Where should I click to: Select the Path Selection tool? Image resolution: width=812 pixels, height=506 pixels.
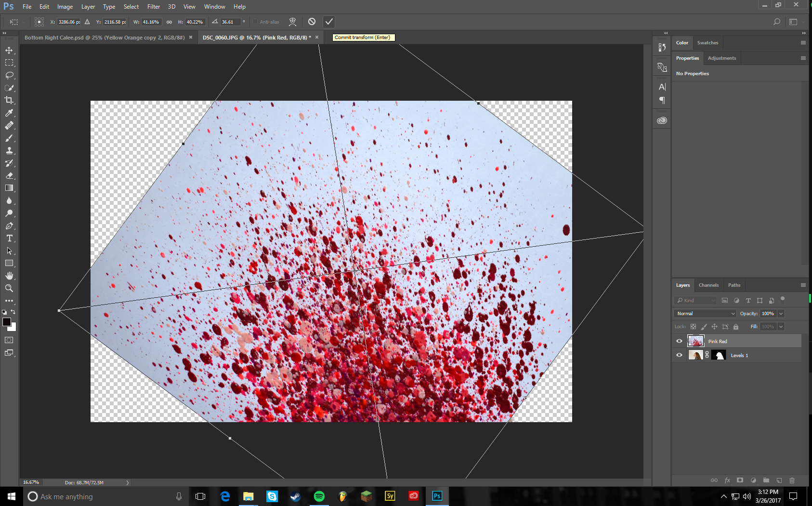coord(9,251)
